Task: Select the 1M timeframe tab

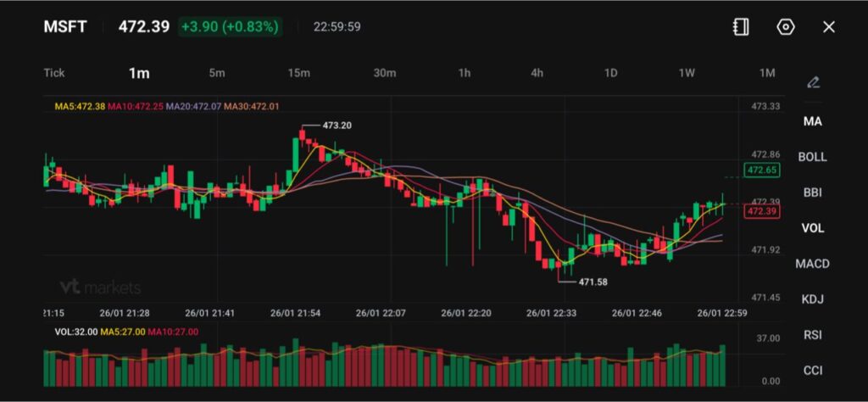Action: point(767,73)
